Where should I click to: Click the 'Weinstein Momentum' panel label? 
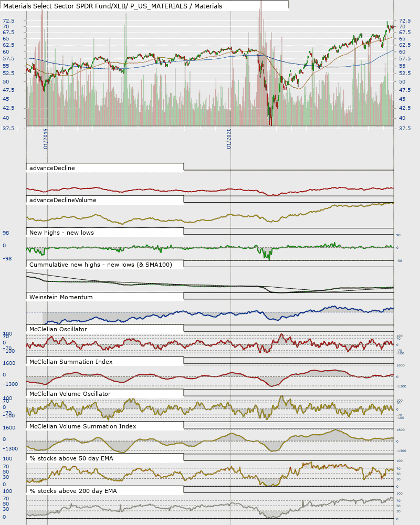61,297
